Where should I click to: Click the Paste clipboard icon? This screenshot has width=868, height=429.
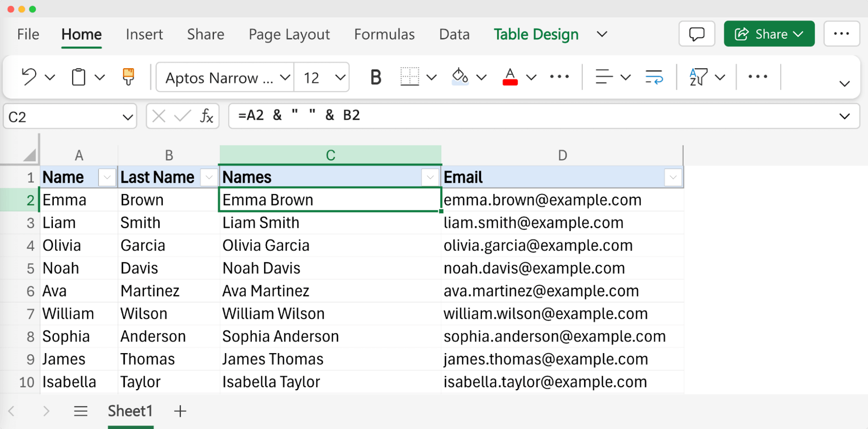[78, 77]
